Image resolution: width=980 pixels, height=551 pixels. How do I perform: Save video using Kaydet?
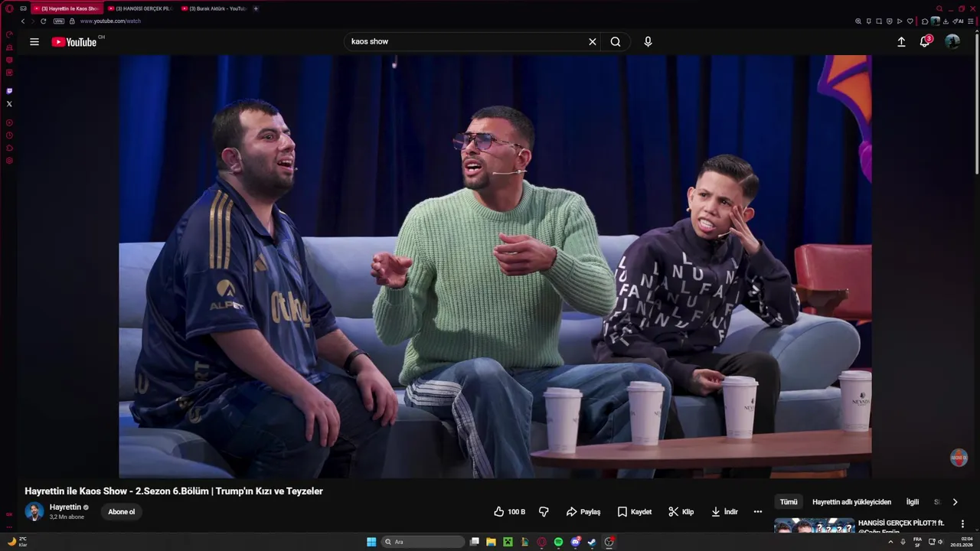(x=635, y=512)
